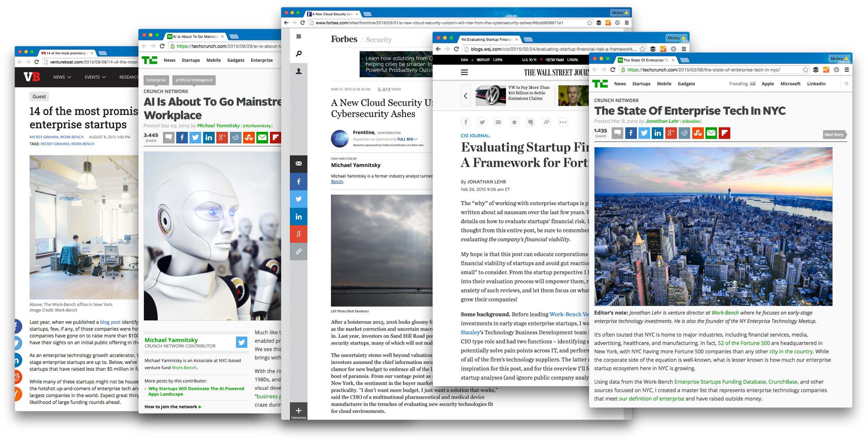Image resolution: width=868 pixels, height=441 pixels.
Task: Share State of Enterprise Tech on StumbleUpon
Action: coord(698,133)
